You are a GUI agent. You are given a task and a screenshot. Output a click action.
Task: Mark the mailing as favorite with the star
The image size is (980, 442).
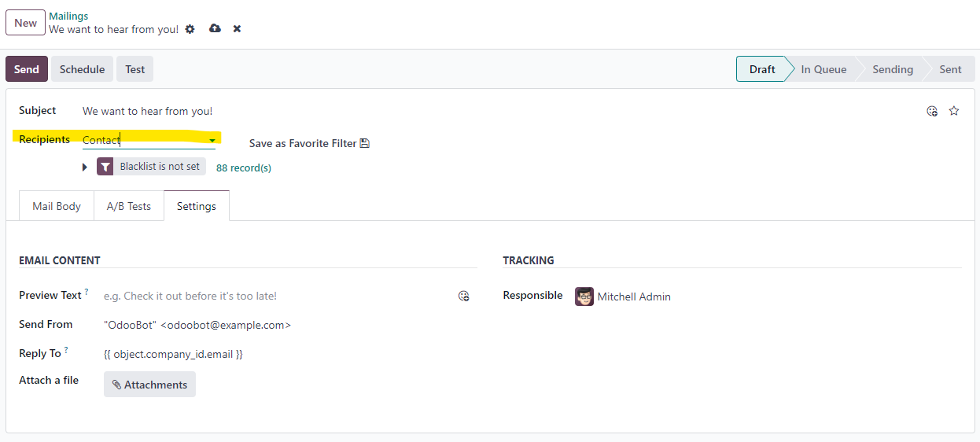[x=954, y=111]
